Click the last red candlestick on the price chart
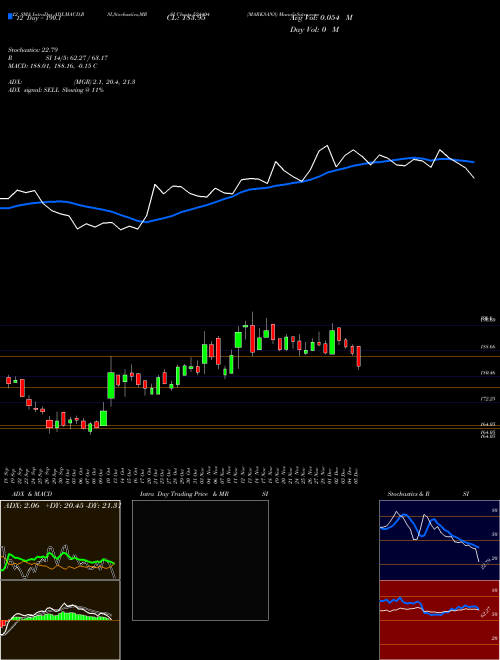 [359, 357]
